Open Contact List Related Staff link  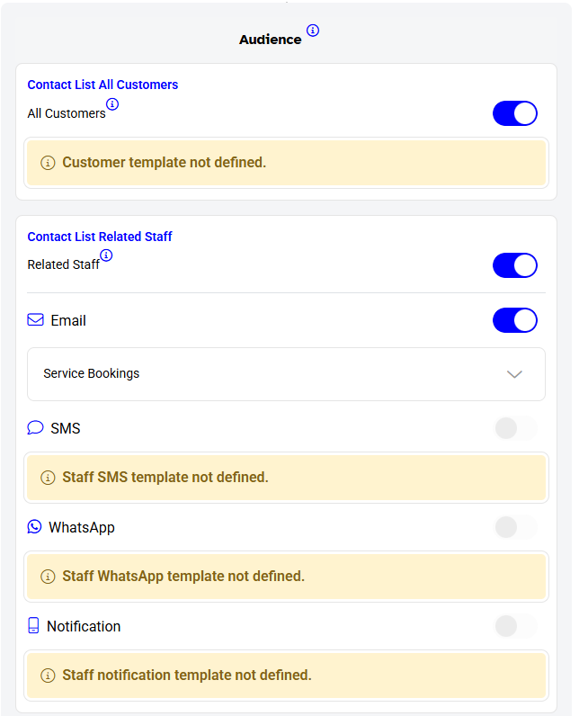click(x=100, y=237)
